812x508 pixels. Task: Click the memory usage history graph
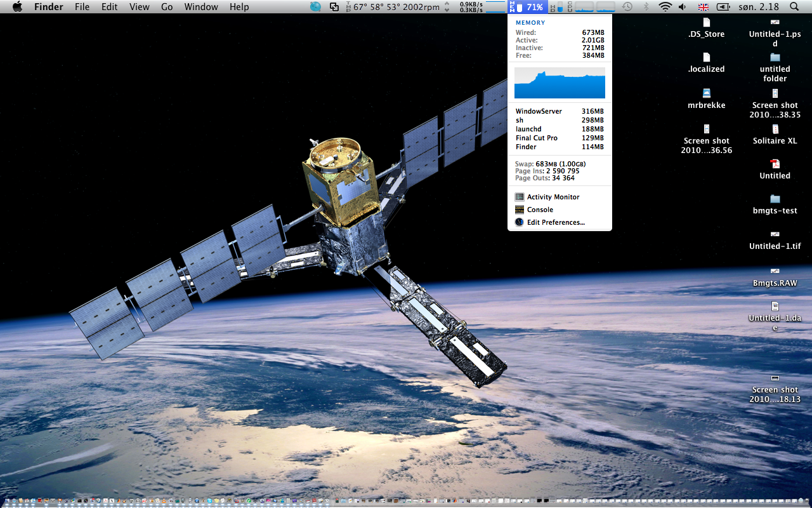tap(560, 83)
